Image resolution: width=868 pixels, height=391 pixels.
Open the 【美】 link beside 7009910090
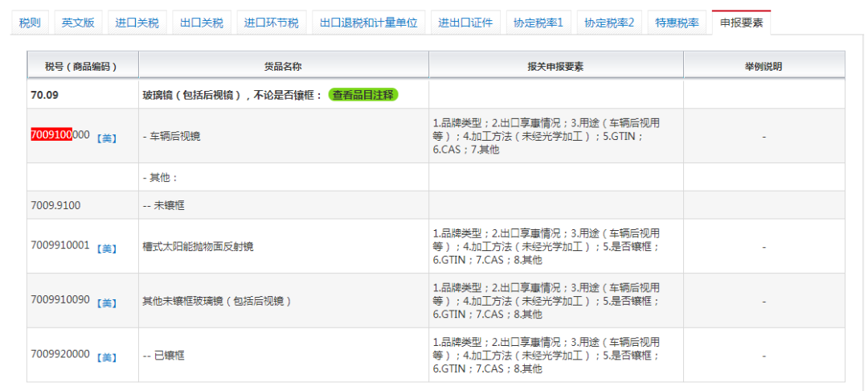coord(107,303)
